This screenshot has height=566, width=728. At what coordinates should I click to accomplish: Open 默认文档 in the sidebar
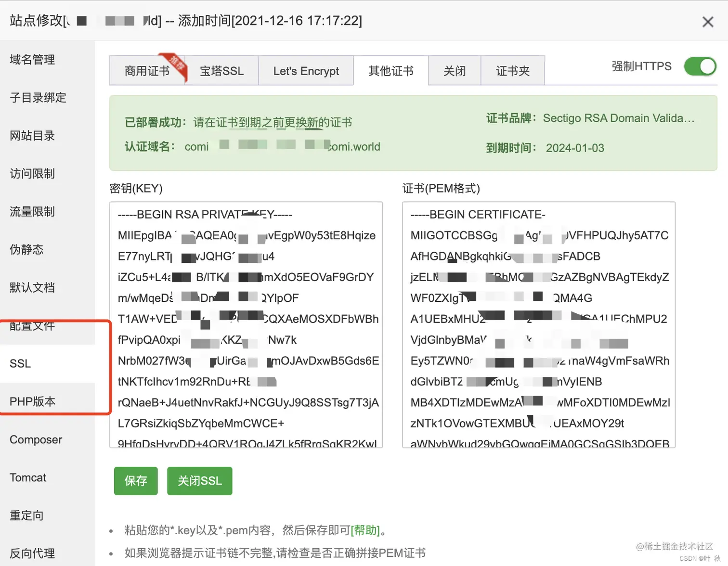tap(32, 287)
